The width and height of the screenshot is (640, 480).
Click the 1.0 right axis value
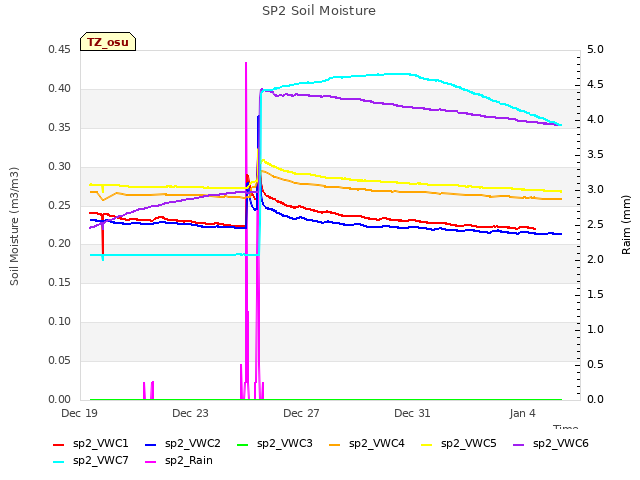tap(595, 329)
